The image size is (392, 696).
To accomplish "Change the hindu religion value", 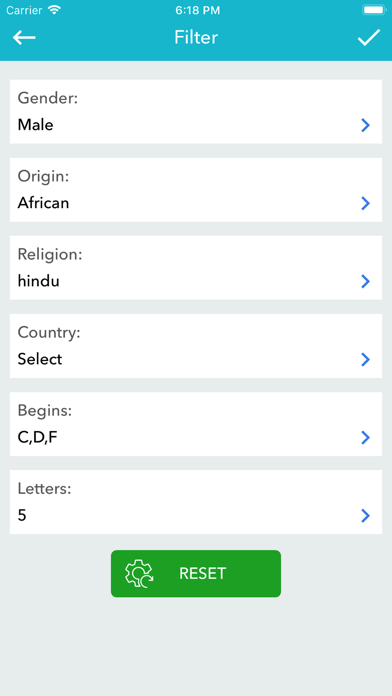I will (39, 281).
